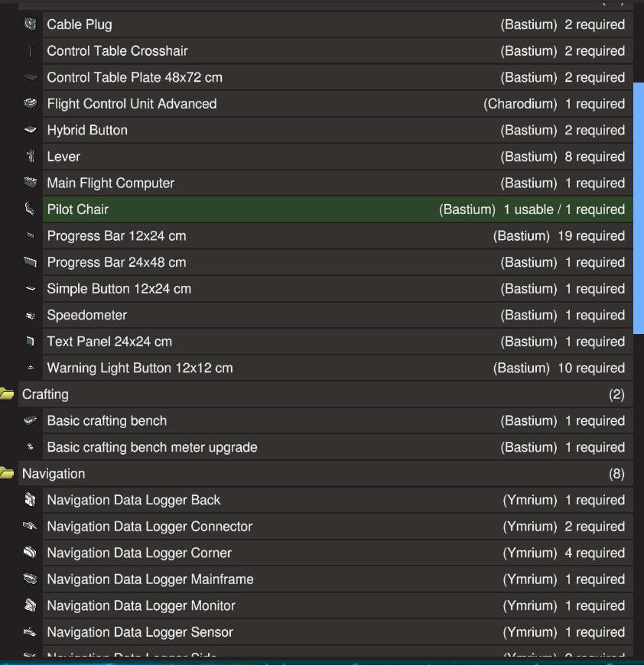Click the Main Flight Computer icon

point(30,183)
